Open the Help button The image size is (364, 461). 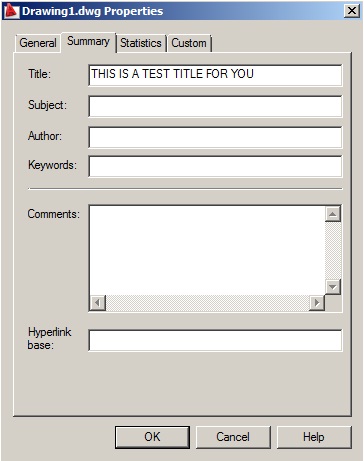click(314, 437)
